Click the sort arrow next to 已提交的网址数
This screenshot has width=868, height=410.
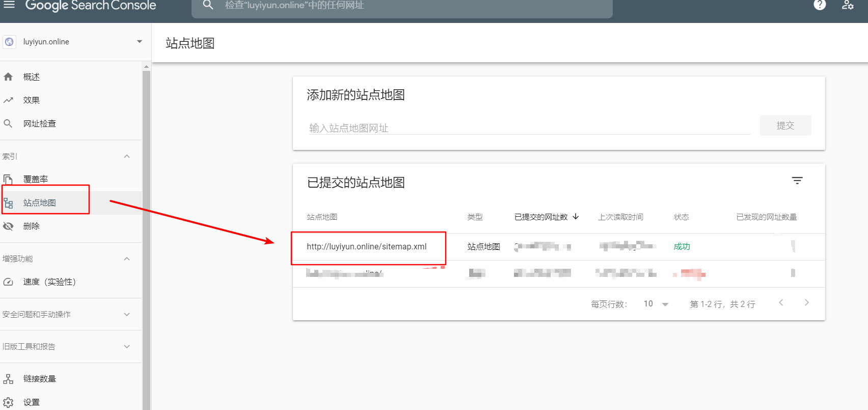[576, 217]
